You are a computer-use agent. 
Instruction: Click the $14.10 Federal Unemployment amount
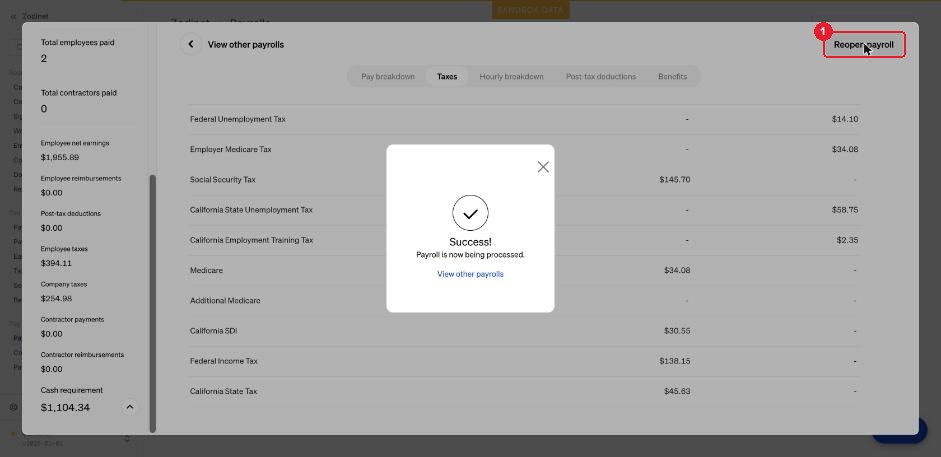(x=845, y=119)
